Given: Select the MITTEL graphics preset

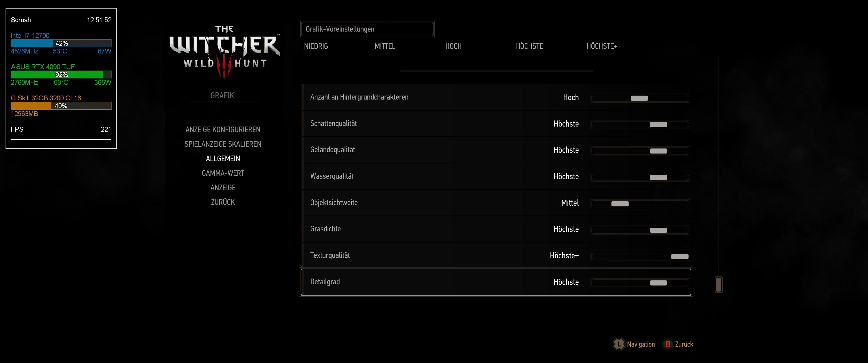Looking at the screenshot, I should tap(385, 46).
